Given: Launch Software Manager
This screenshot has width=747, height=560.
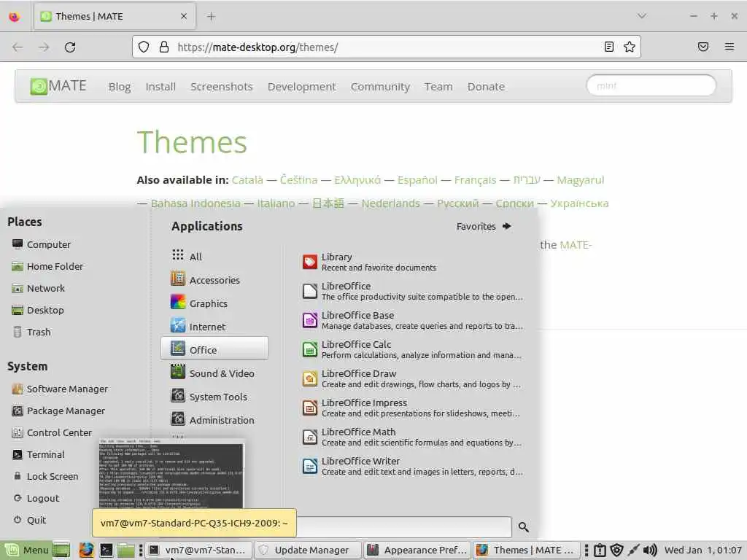Looking at the screenshot, I should click(x=60, y=389).
